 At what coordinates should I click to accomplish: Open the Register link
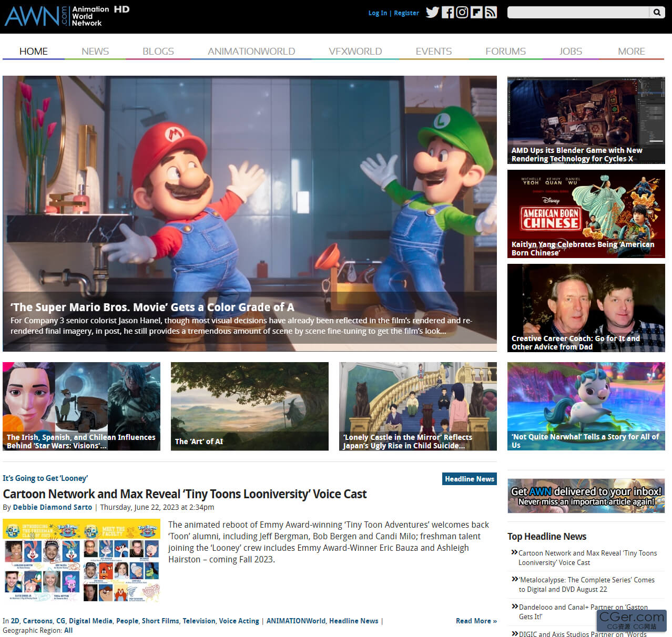pyautogui.click(x=406, y=13)
